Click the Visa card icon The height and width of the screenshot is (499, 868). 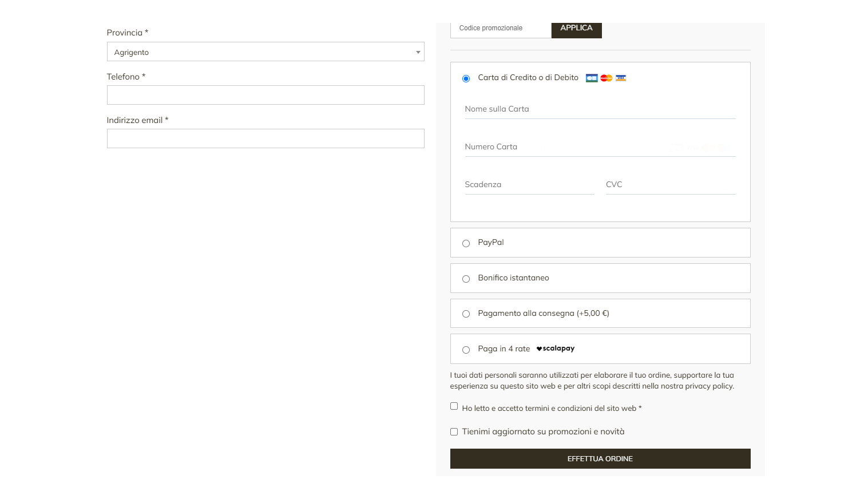(621, 78)
